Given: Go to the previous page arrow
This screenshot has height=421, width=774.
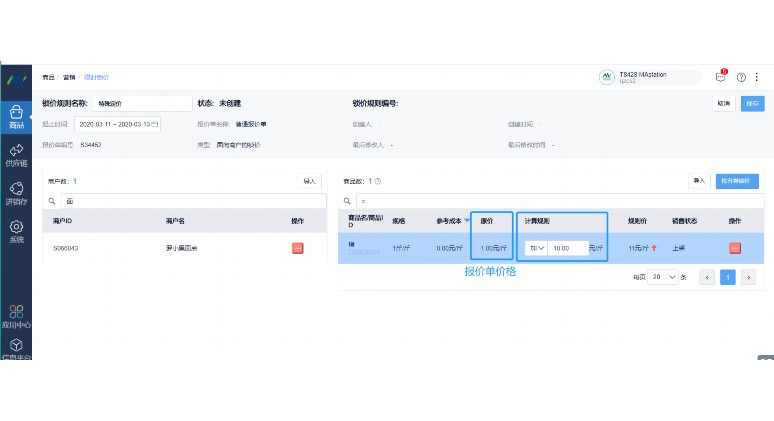Looking at the screenshot, I should pyautogui.click(x=707, y=277).
